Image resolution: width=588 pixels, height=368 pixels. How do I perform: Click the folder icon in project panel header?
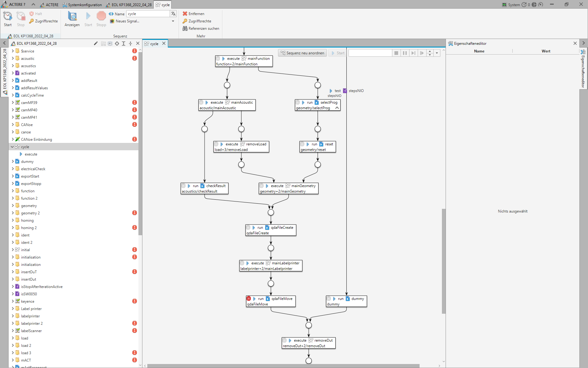pos(104,44)
